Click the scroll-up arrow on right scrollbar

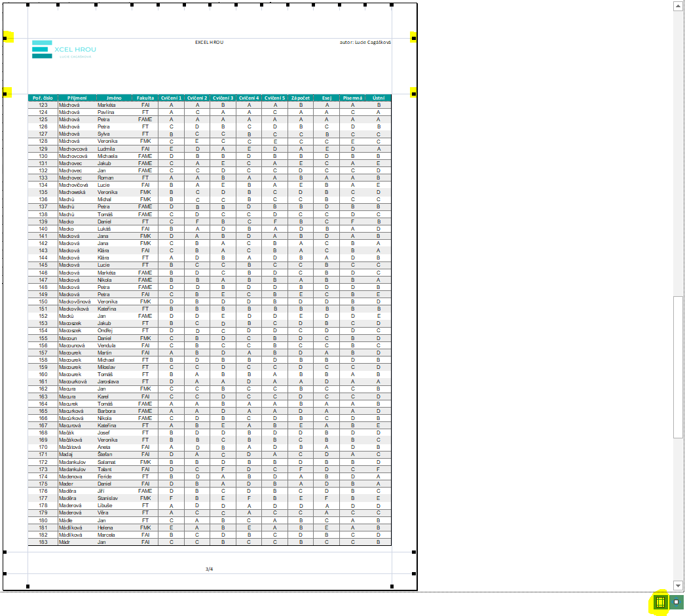tap(677, 7)
